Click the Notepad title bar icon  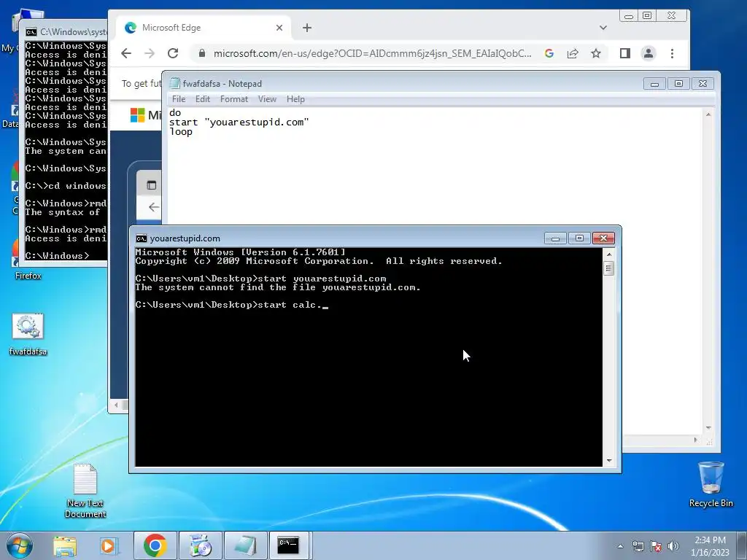(x=175, y=83)
